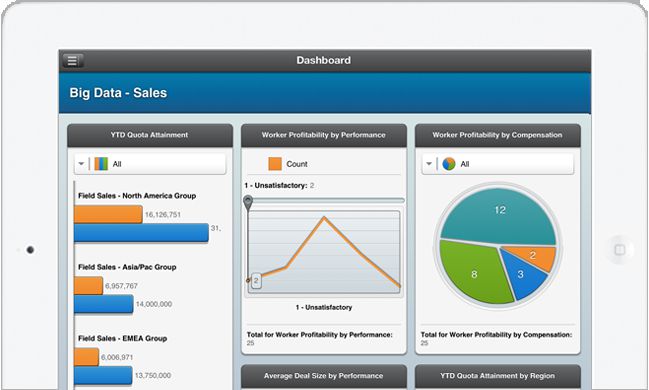Click the Worker Profitability by Performance header

pyautogui.click(x=324, y=135)
